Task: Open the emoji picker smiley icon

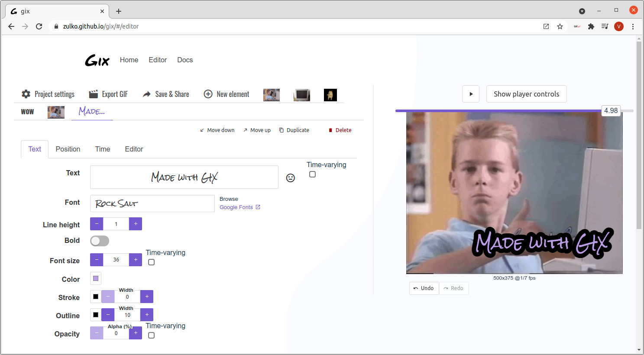Action: (x=291, y=178)
